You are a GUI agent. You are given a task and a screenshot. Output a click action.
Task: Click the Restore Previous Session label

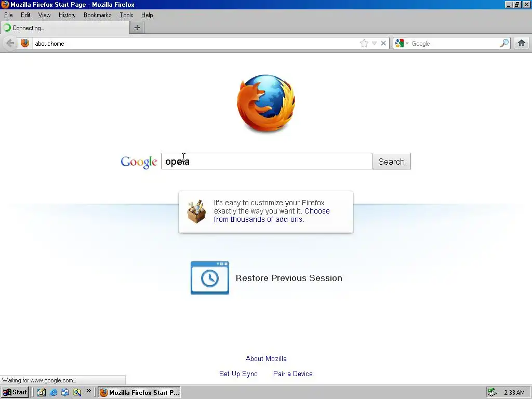289,278
